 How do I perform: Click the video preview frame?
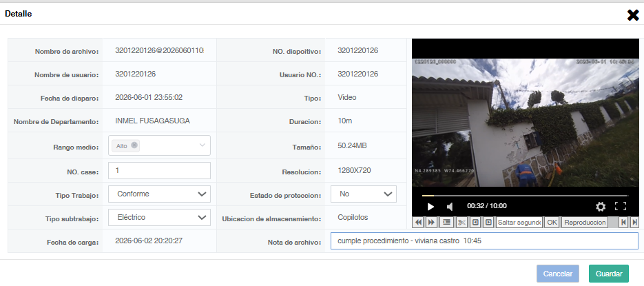coord(526,123)
